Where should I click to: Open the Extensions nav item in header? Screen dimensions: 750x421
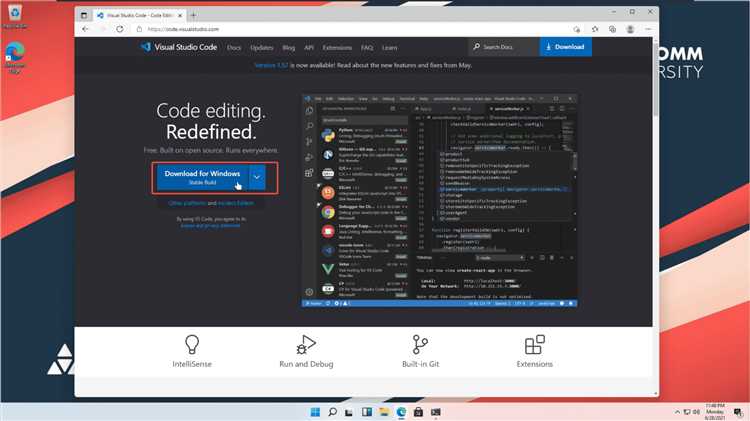pyautogui.click(x=337, y=47)
